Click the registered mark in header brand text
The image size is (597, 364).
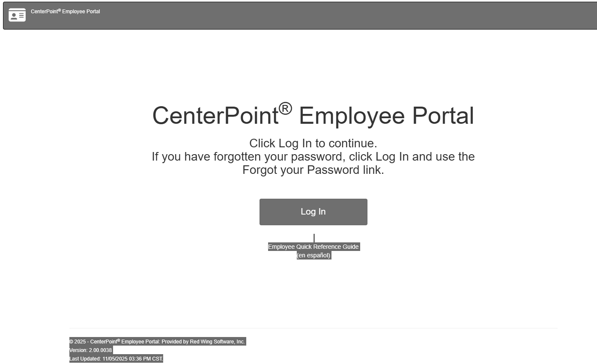(60, 10)
